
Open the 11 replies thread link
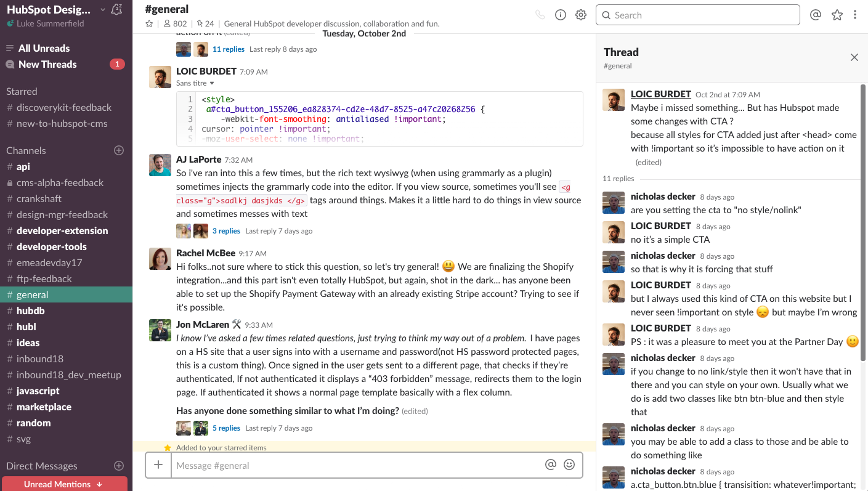(x=229, y=49)
